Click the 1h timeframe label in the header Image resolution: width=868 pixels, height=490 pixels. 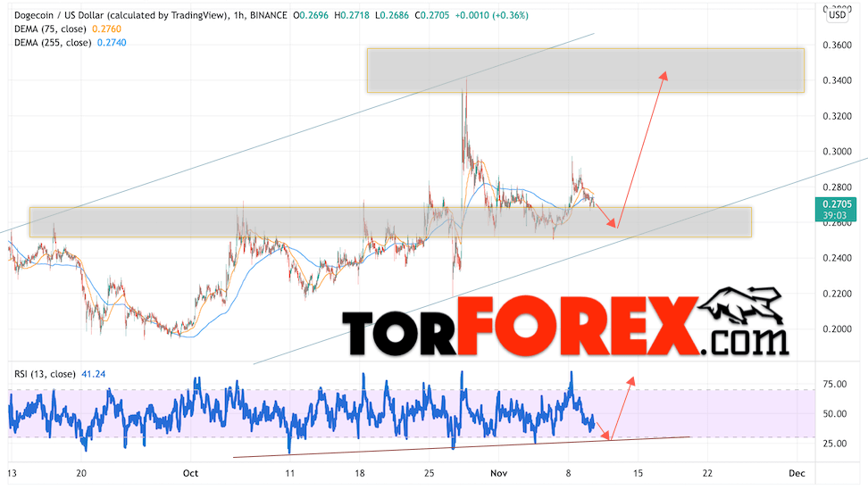click(x=238, y=15)
